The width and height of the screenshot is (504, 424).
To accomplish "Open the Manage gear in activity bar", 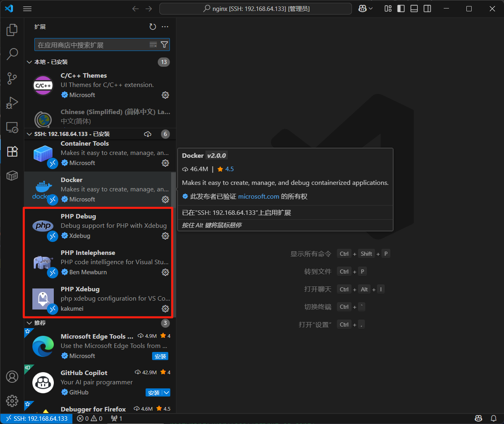I will point(12,401).
